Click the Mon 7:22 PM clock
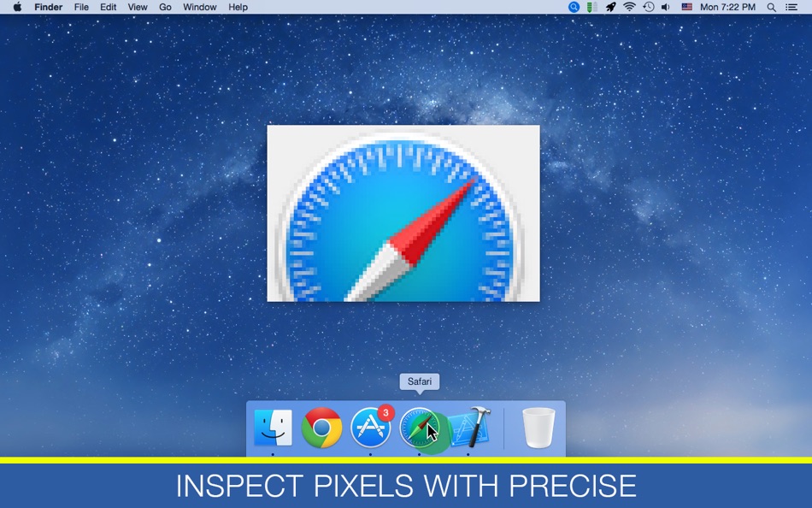 (727, 7)
